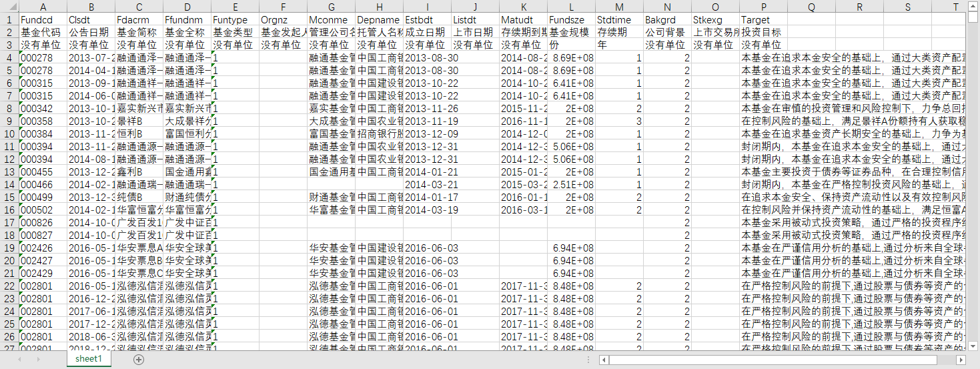Screen dimensions: 980x369
Task: Select the Stdtime header cell
Action: coord(619,19)
